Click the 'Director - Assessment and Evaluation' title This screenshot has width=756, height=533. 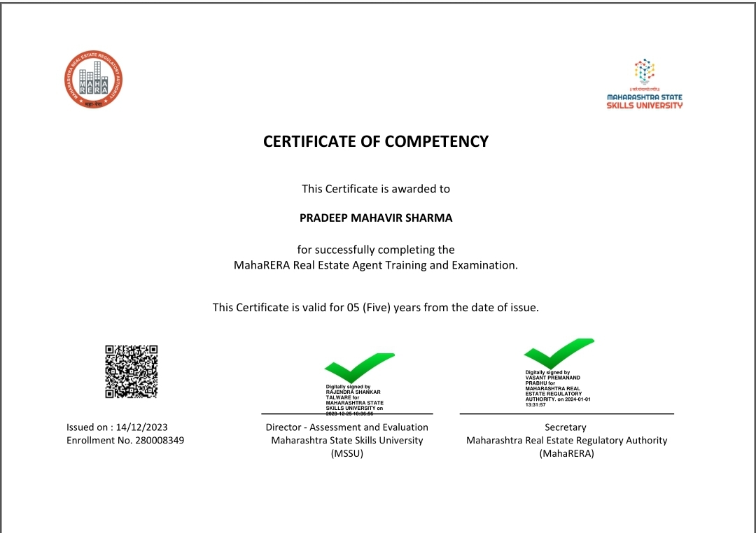click(x=346, y=427)
